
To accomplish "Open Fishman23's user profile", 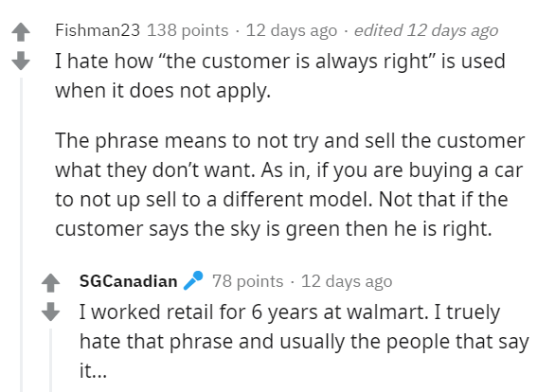I will point(98,30).
